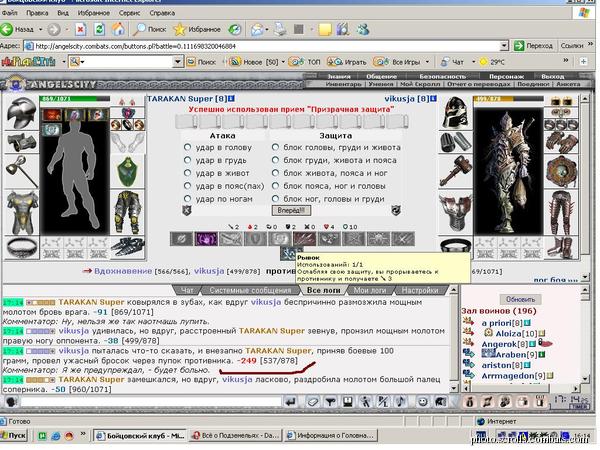Image resolution: width=600 pixels, height=450 pixels.
Task: Click the eraser clear chat icon
Action: point(313,402)
